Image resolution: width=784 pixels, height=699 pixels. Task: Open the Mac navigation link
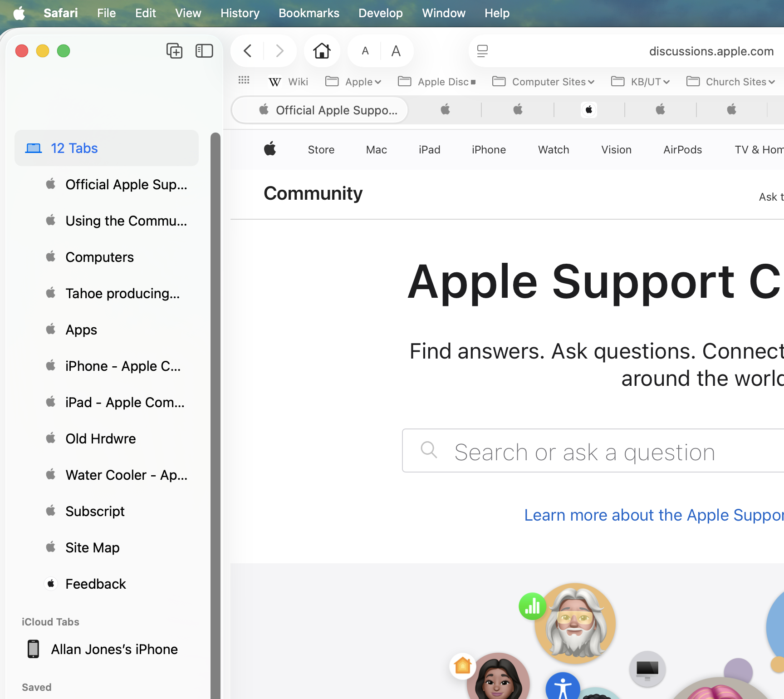[x=377, y=150]
